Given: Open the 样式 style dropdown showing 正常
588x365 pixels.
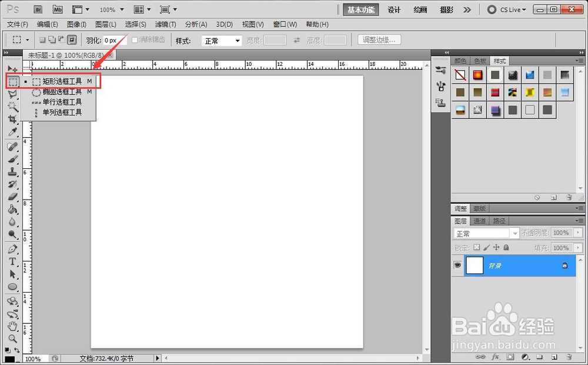Looking at the screenshot, I should click(222, 41).
